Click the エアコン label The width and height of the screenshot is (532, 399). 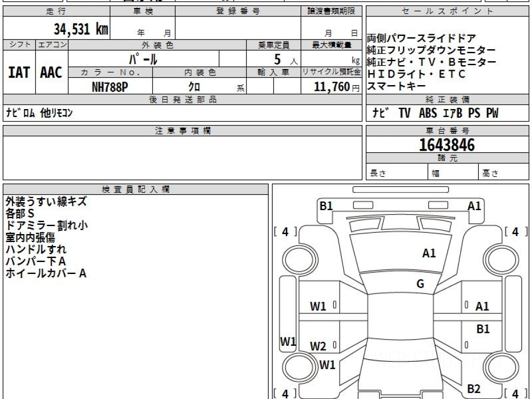pos(52,45)
